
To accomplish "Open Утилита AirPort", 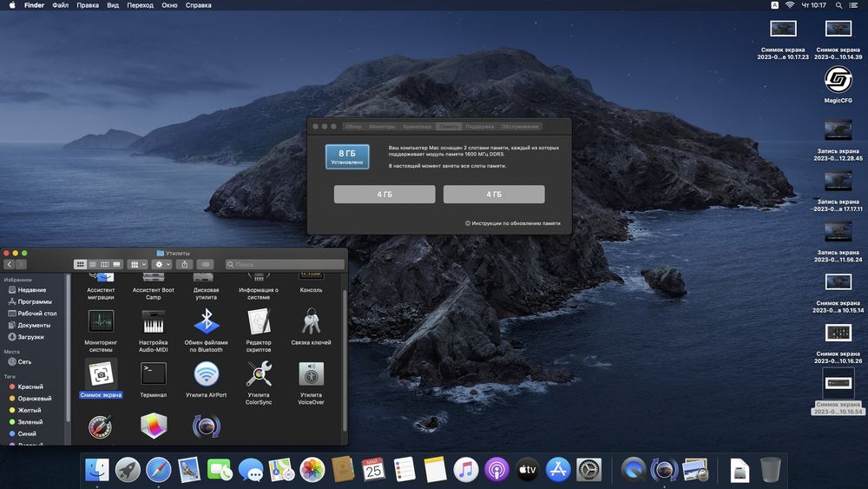I will 206,374.
